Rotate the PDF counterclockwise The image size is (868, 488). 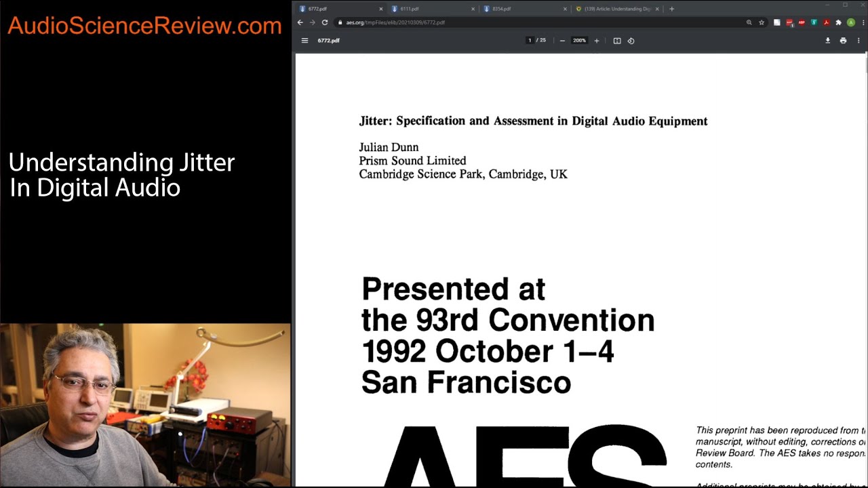(x=631, y=41)
